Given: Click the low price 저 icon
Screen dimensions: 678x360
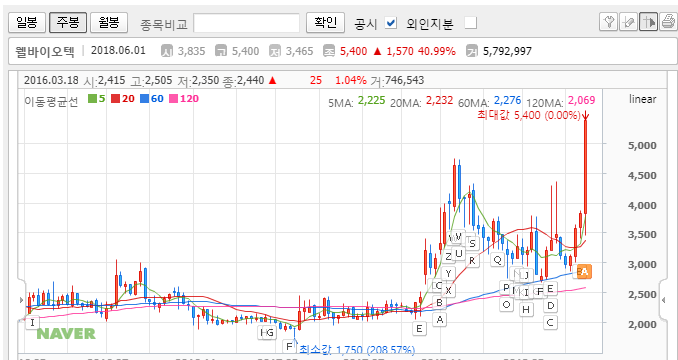Looking at the screenshot, I should click(x=275, y=51).
